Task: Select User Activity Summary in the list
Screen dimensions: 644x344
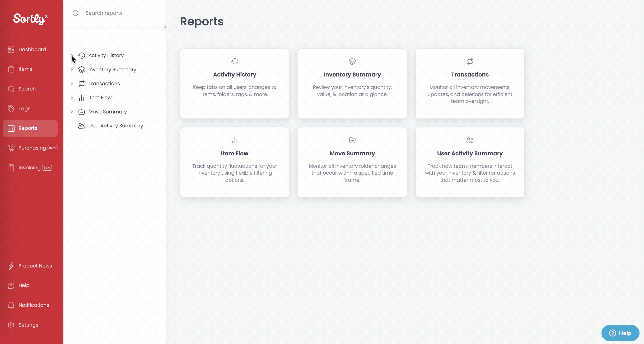Action: coord(116,126)
